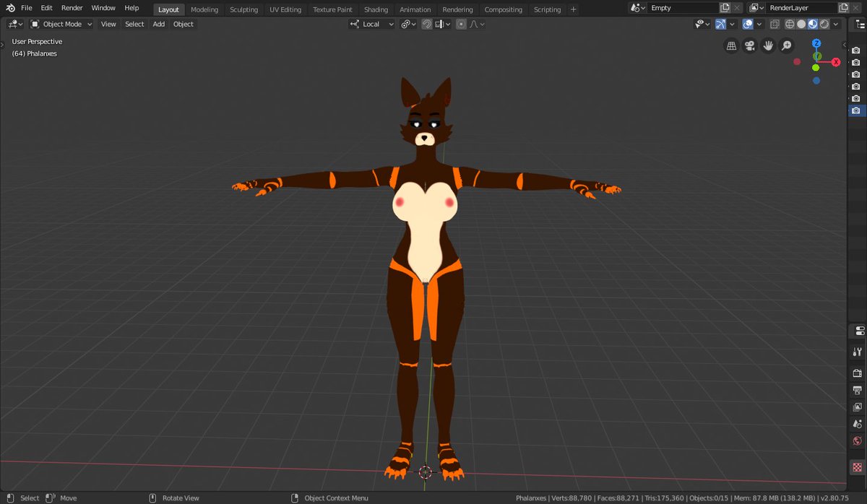Open the Active Tool properties tab
The height and width of the screenshot is (504, 867).
(x=857, y=352)
